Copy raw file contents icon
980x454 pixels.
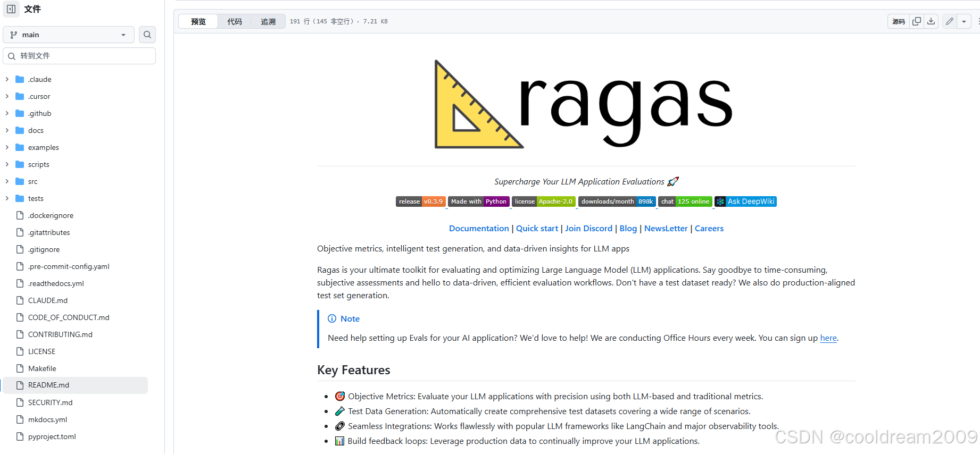[x=917, y=21]
